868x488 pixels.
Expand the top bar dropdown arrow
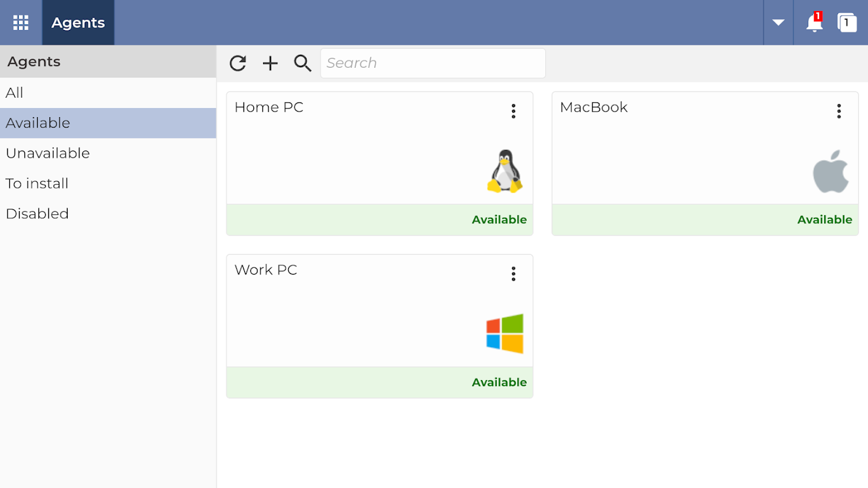[x=778, y=23]
